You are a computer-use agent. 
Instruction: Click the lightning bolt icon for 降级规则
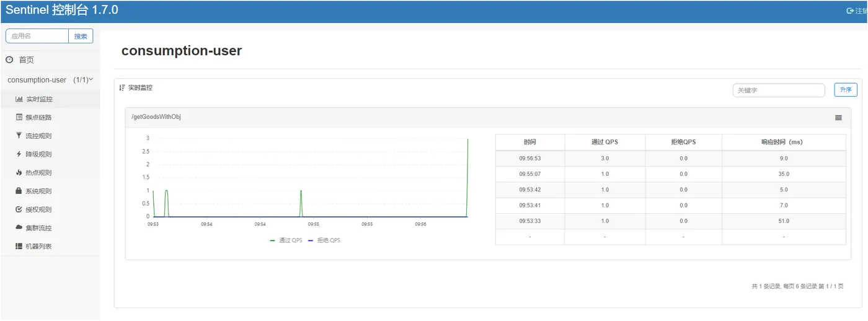[x=19, y=154]
